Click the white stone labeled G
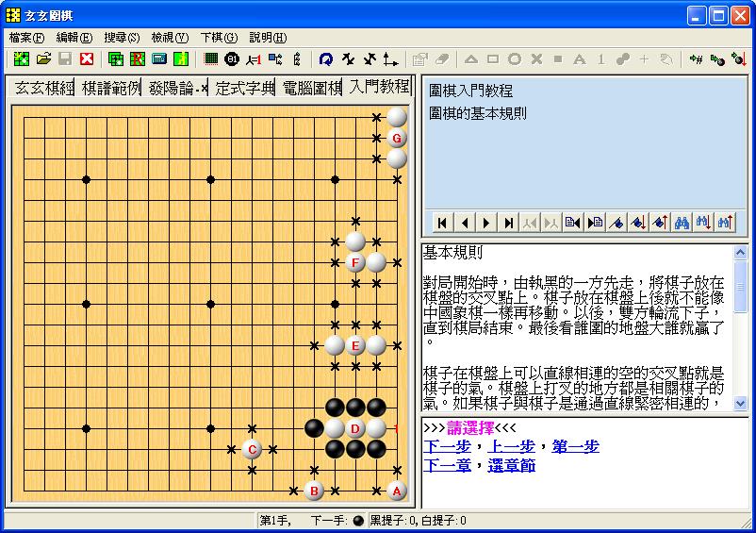The height and width of the screenshot is (533, 756). point(397,139)
